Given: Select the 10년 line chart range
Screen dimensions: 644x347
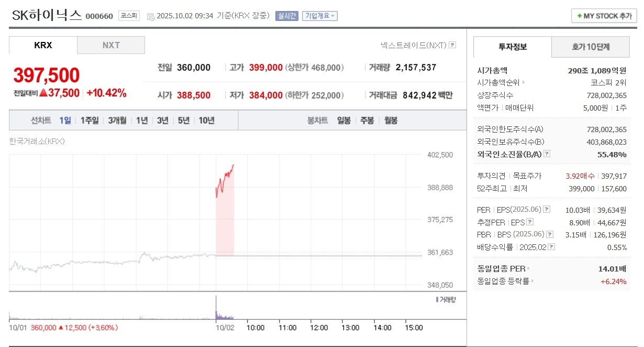Looking at the screenshot, I should (x=207, y=120).
